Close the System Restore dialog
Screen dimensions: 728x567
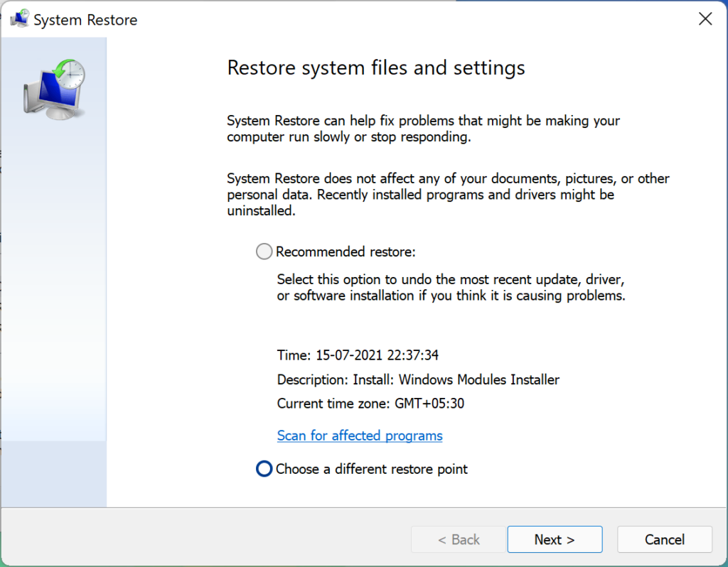[x=705, y=19]
